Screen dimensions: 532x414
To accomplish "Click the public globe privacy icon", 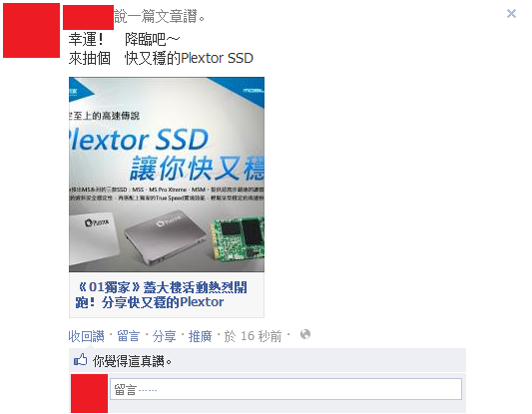I will [305, 334].
